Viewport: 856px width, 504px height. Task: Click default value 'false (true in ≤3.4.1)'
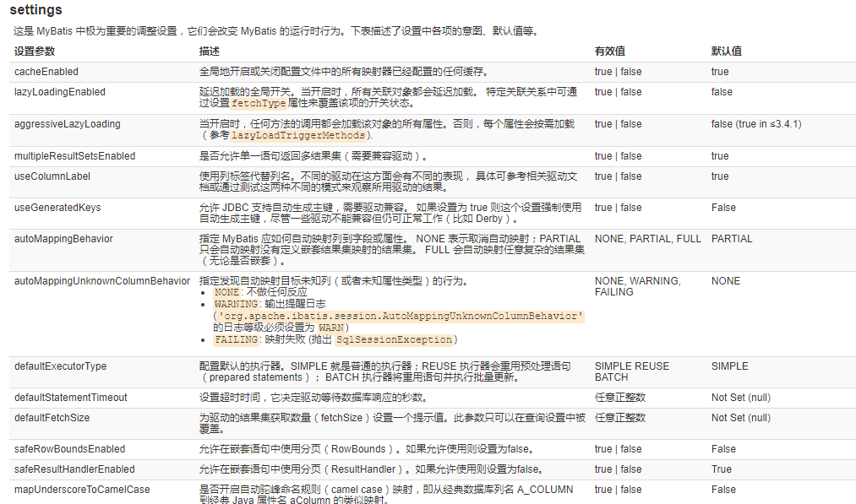[x=756, y=124]
